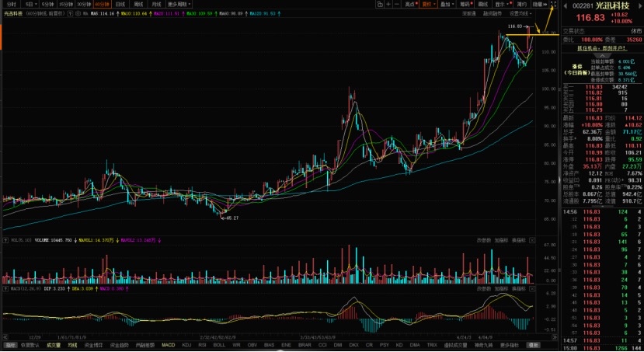644x352 pixels.
Task: Toggle 均线 indicator tab
Action: coord(73,345)
